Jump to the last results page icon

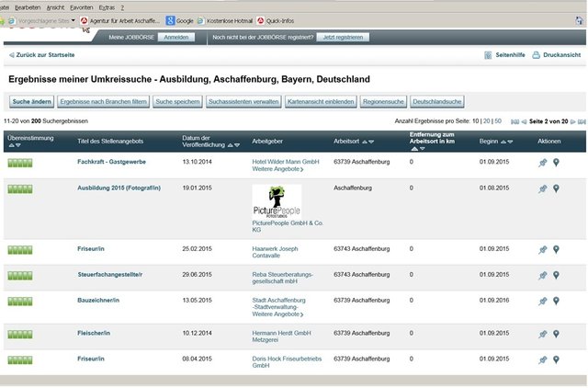click(582, 121)
